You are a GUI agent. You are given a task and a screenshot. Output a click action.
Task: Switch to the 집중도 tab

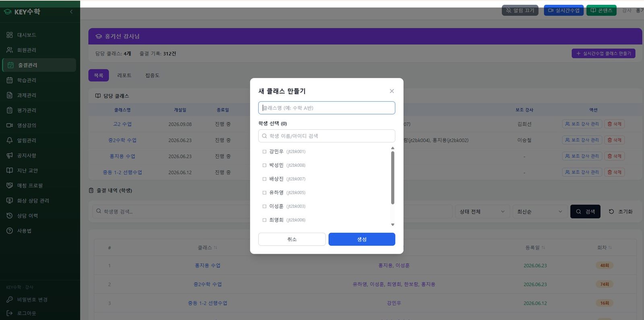(x=152, y=75)
